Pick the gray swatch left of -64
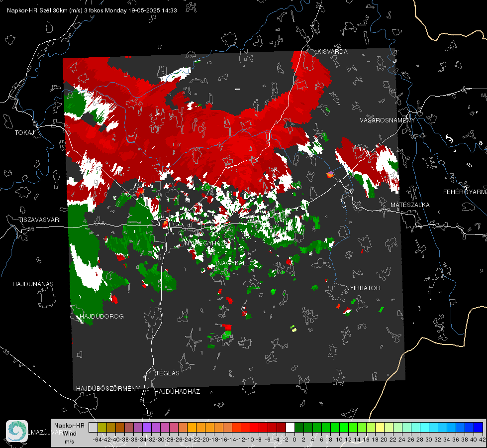The width and height of the screenshot is (487, 448). tap(93, 428)
